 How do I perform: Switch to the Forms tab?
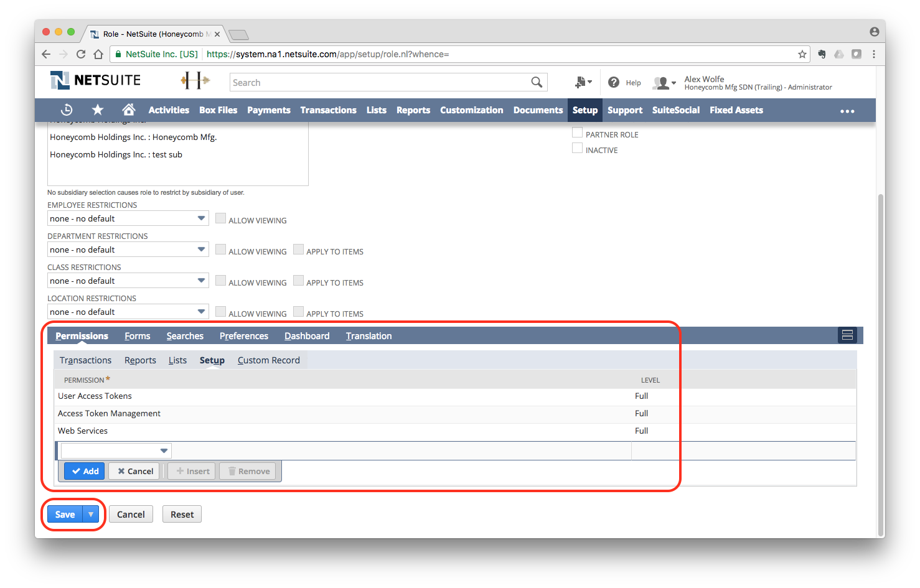point(137,336)
